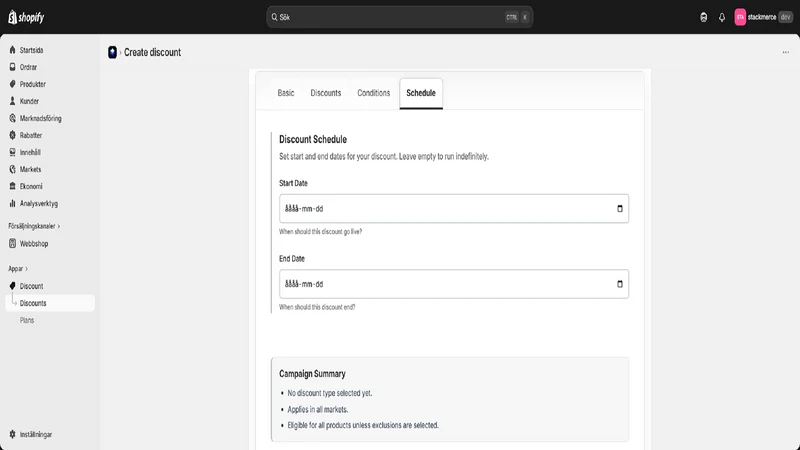
Task: Expand the Försäljningskanaler section
Action: 34,226
